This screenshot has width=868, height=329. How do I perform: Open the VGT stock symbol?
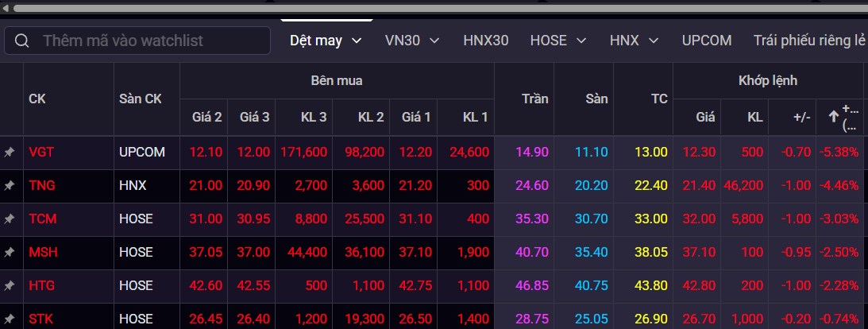point(41,152)
